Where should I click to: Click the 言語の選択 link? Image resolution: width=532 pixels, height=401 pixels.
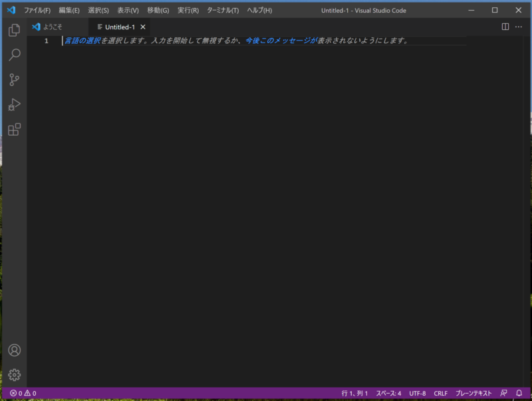coord(82,41)
